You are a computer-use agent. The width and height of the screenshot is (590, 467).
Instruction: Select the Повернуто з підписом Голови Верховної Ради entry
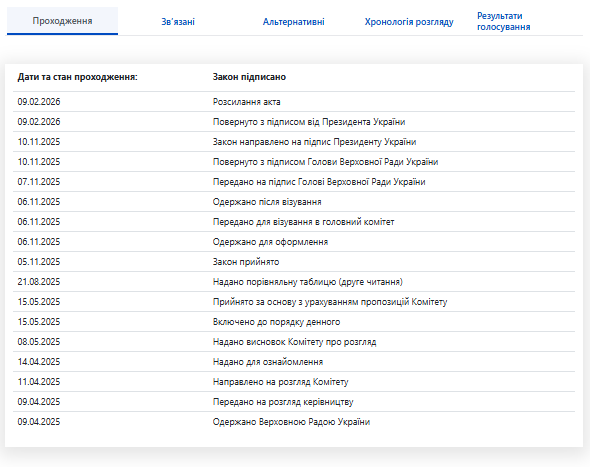click(294, 161)
